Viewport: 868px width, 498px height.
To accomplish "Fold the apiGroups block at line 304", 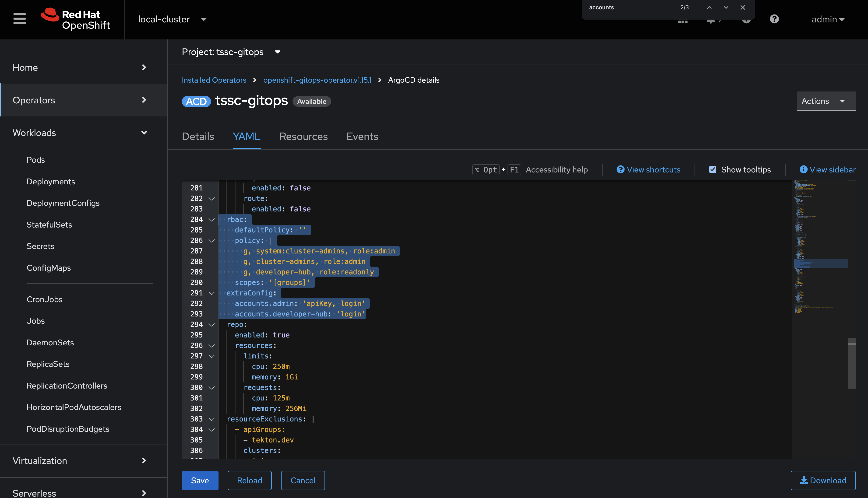I will point(212,430).
